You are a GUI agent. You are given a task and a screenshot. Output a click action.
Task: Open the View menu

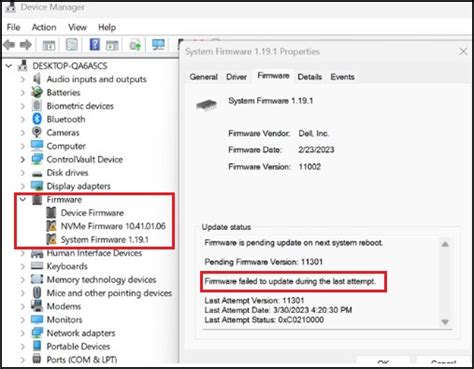[77, 27]
